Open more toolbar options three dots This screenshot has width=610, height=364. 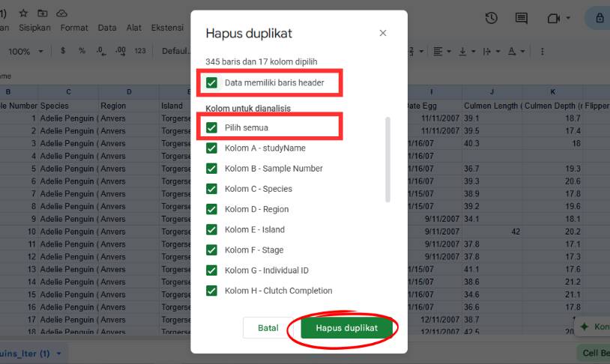(x=542, y=52)
